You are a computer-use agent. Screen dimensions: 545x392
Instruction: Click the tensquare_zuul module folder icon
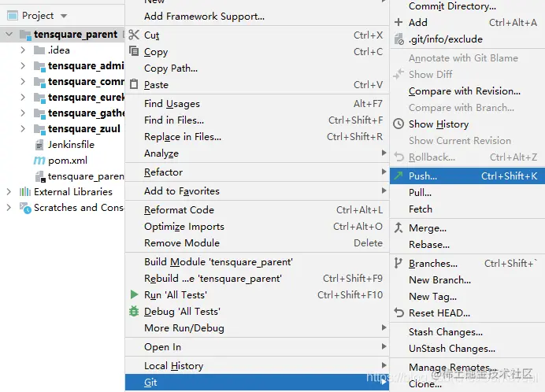point(39,129)
